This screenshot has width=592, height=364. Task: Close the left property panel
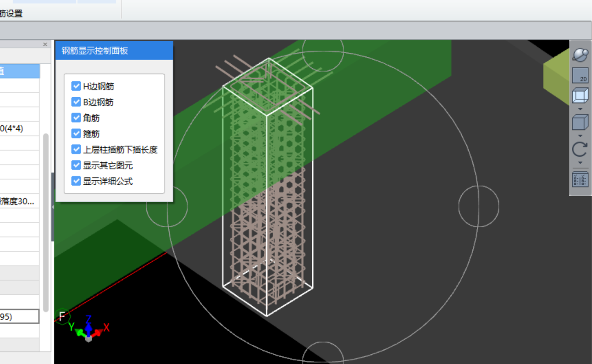point(45,44)
